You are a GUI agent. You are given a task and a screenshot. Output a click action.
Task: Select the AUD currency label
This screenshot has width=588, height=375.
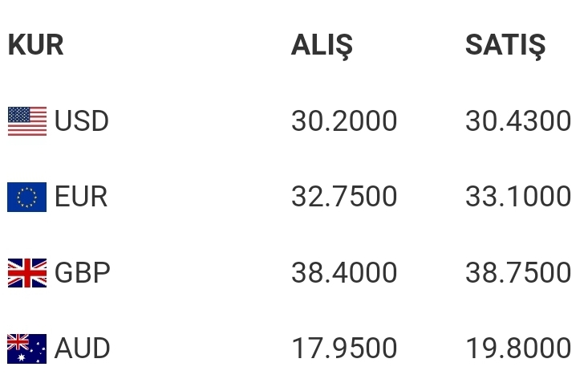pyautogui.click(x=82, y=349)
